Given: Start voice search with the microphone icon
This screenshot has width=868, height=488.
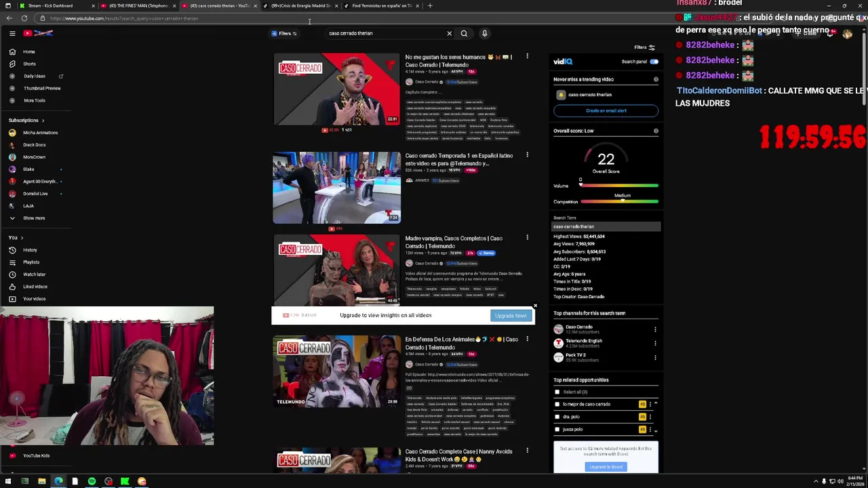Looking at the screenshot, I should 484,33.
